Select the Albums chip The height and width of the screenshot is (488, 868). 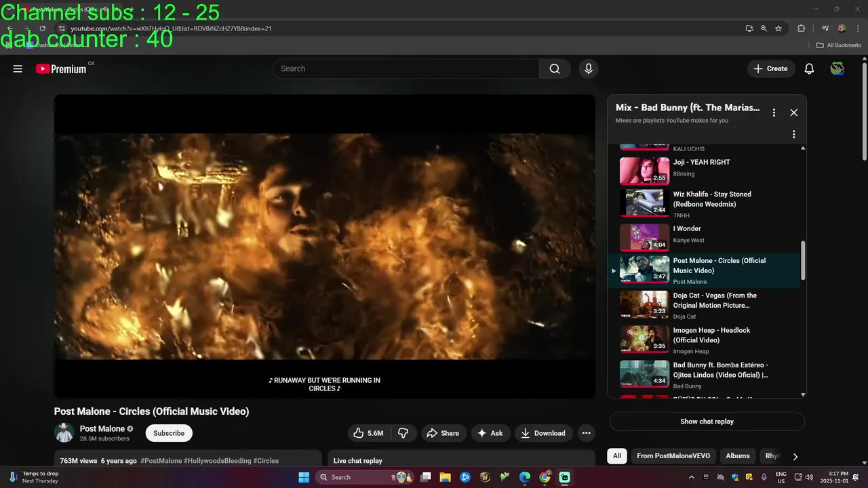pyautogui.click(x=738, y=456)
